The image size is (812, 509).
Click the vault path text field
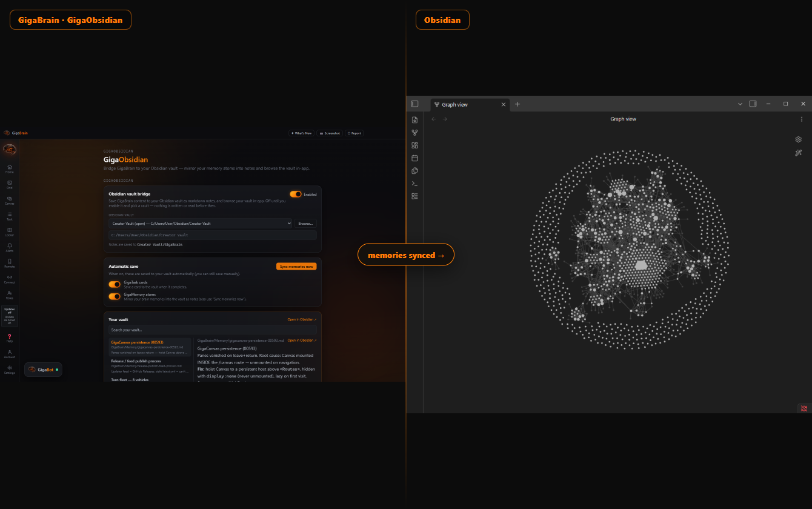(212, 235)
